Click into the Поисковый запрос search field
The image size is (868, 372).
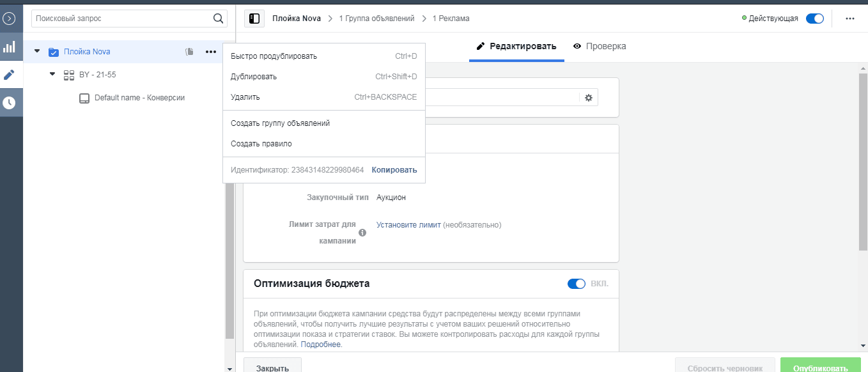click(123, 19)
